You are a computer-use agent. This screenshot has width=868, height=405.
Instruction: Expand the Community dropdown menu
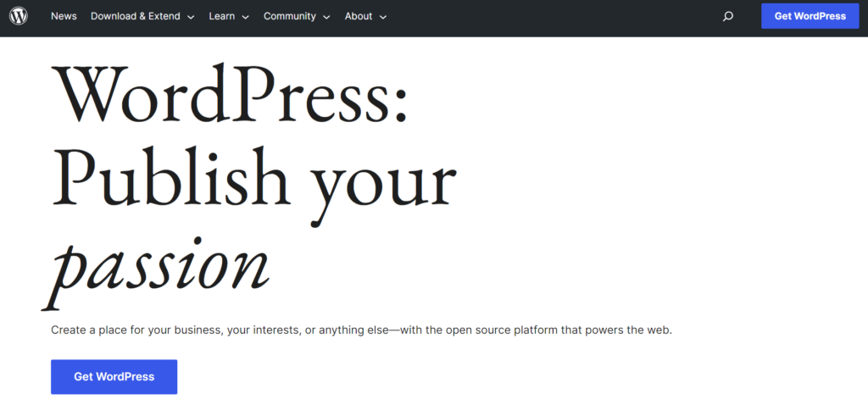point(297,16)
